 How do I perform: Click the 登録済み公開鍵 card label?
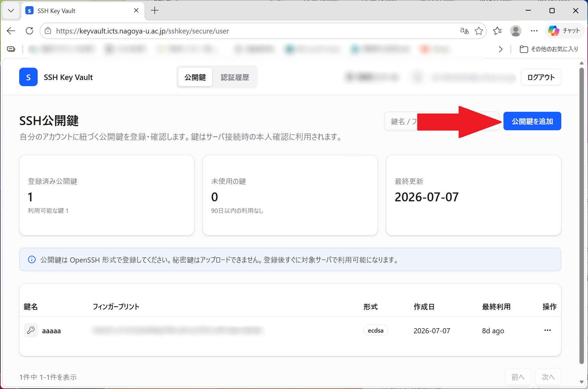(x=53, y=181)
